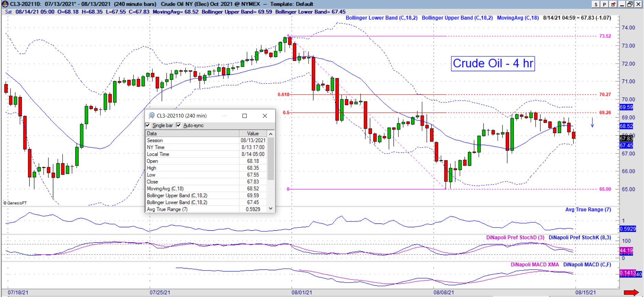Click the 69.26 retracement price label

click(x=605, y=112)
